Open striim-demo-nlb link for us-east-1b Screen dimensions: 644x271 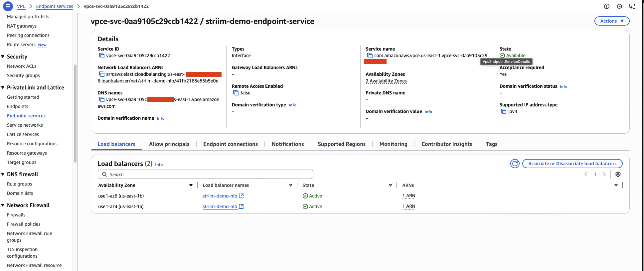coord(220,196)
